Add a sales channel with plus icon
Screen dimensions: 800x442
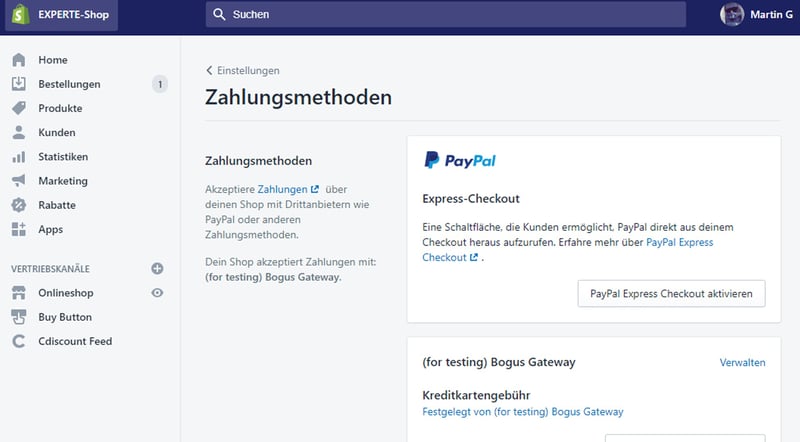click(x=157, y=268)
